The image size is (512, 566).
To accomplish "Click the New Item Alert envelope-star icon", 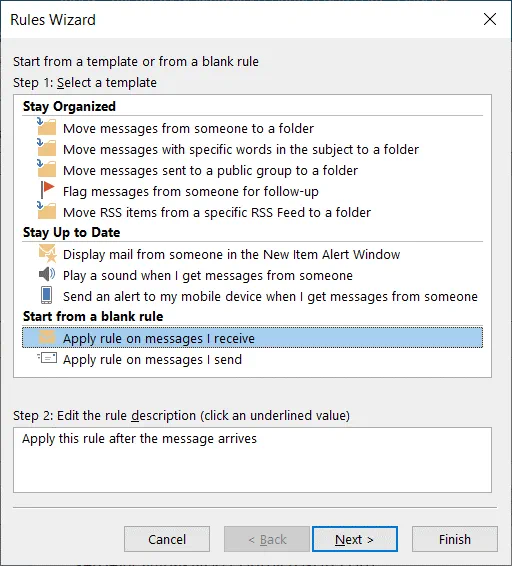I will pyautogui.click(x=47, y=253).
